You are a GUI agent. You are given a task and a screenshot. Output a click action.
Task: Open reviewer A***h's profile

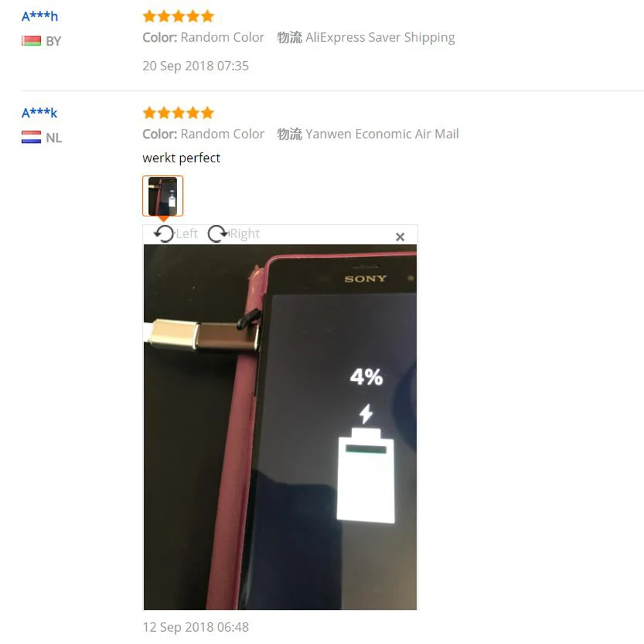39,17
